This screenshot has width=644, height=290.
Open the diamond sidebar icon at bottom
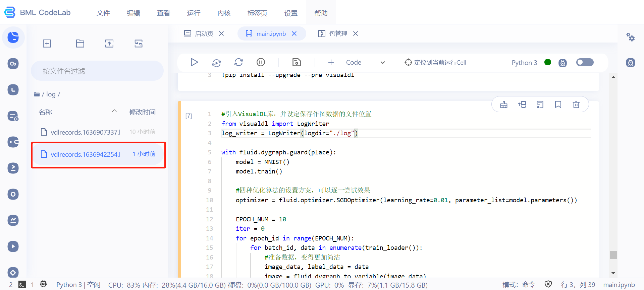click(x=13, y=272)
